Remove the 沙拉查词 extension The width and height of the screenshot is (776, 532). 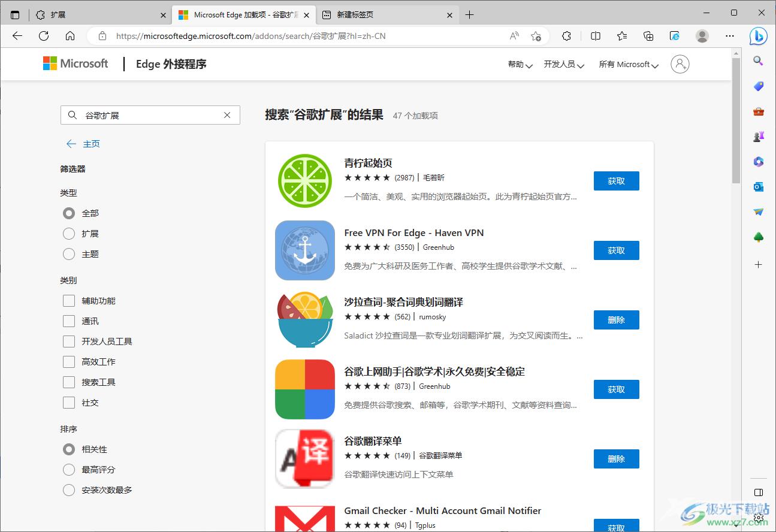coord(616,320)
